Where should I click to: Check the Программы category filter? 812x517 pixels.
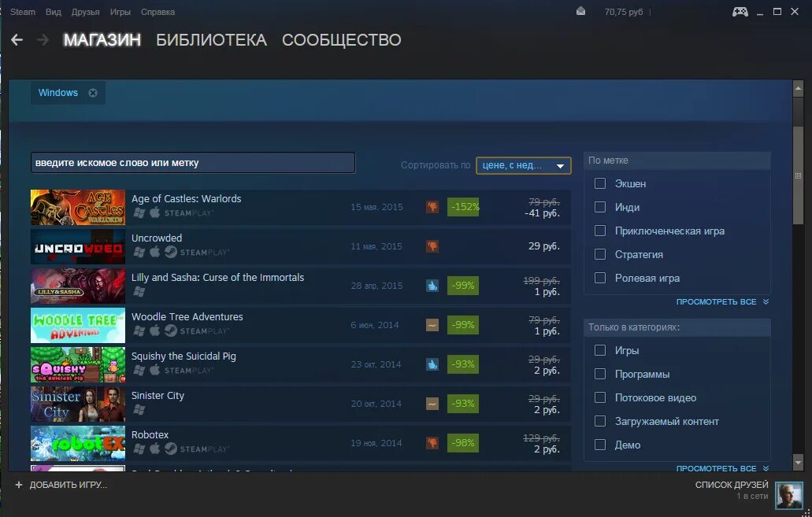click(x=600, y=374)
